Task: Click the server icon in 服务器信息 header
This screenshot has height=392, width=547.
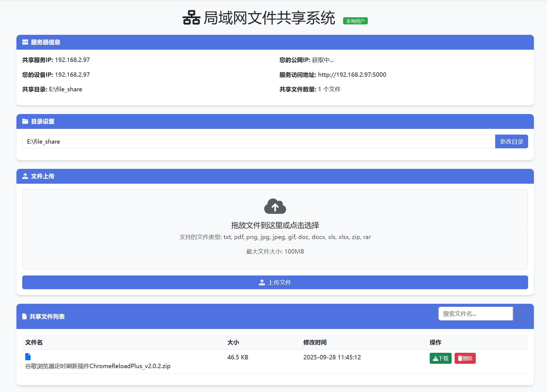Action: tap(25, 42)
